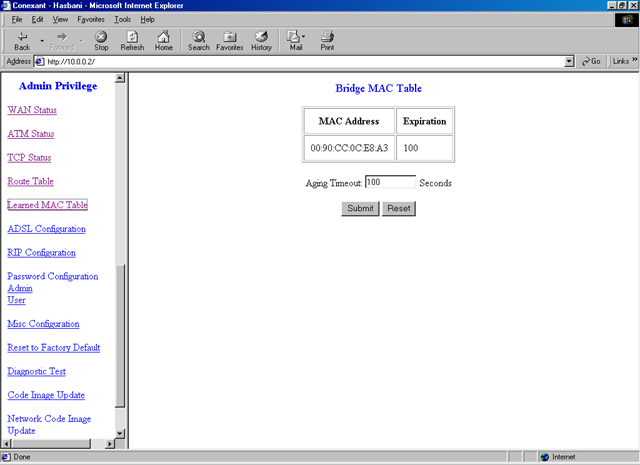Open the WAN Status link

pyautogui.click(x=32, y=110)
